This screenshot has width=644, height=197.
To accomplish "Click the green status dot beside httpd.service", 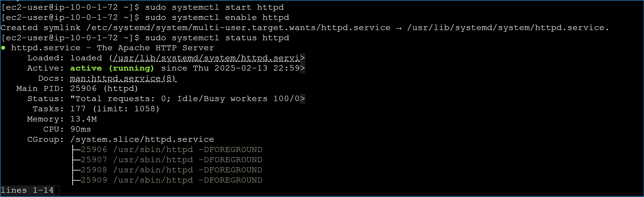I will [3, 48].
